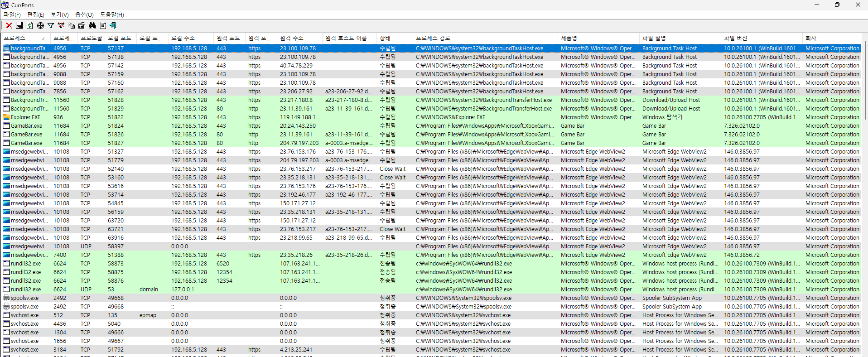Image resolution: width=868 pixels, height=357 pixels.
Task: Click local port 49666 cell
Action: point(116,332)
